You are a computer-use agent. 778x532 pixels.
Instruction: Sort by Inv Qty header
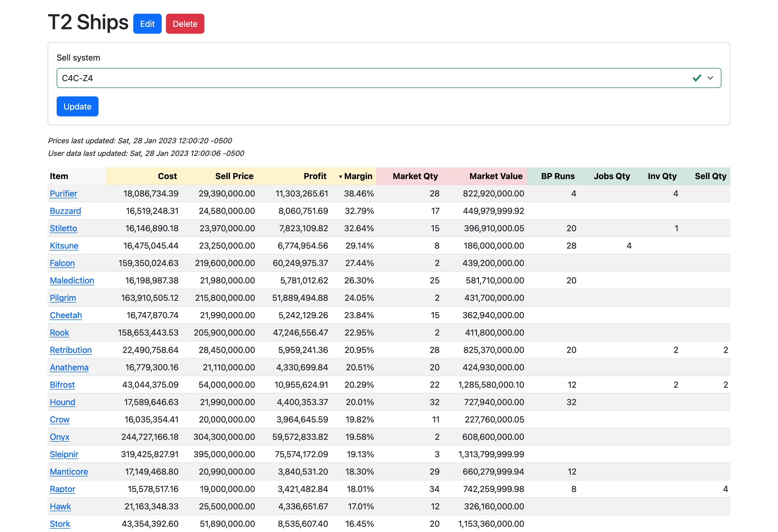(662, 176)
